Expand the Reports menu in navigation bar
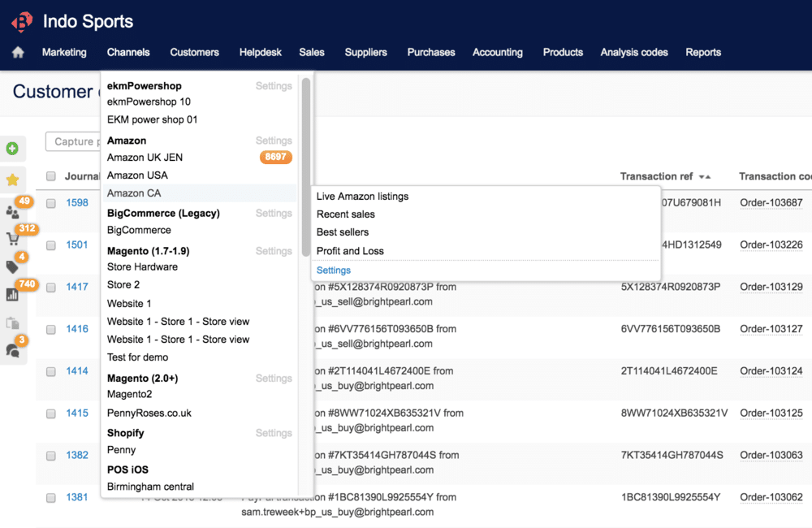This screenshot has height=528, width=812. (702, 53)
